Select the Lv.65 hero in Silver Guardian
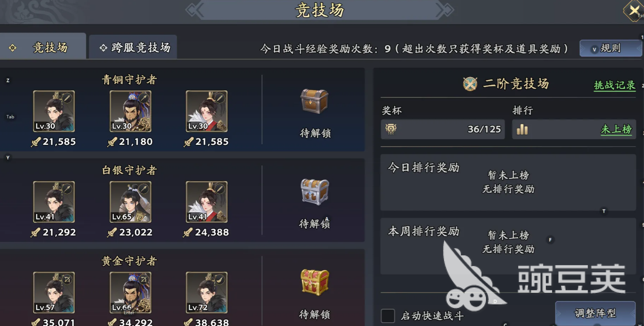This screenshot has height=326, width=644. pyautogui.click(x=130, y=202)
